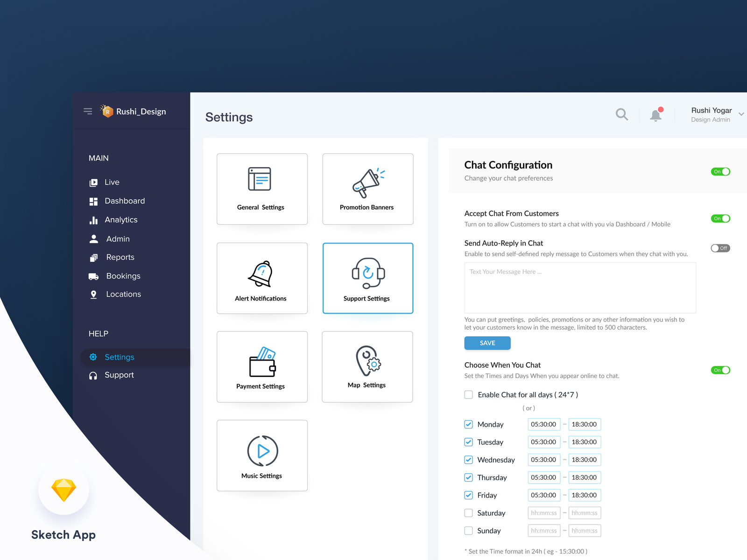Enable Send Auto-Reply in Chat
Screen dimensions: 747x560
[x=720, y=248]
